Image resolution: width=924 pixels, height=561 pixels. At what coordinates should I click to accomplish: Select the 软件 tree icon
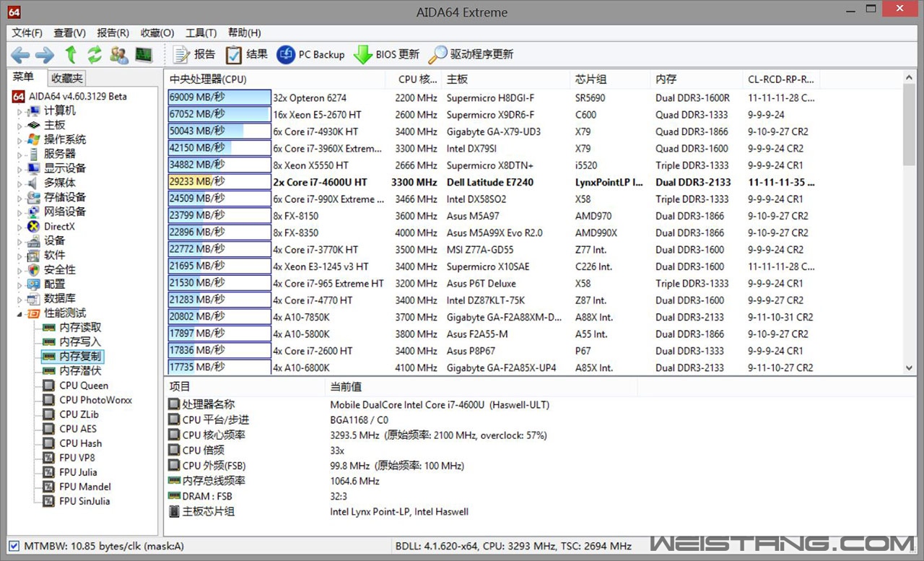pos(33,255)
